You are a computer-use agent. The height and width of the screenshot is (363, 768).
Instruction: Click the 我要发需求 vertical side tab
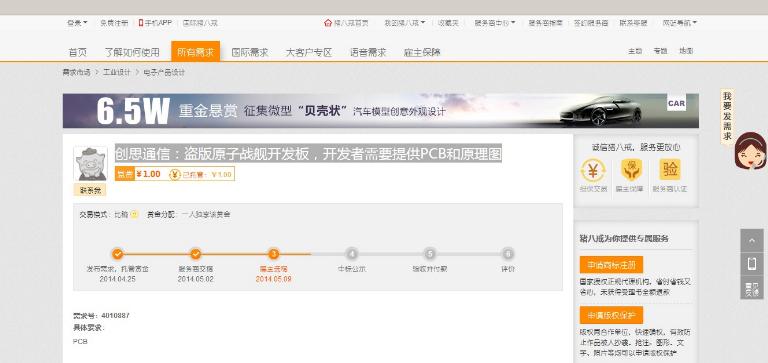727,117
